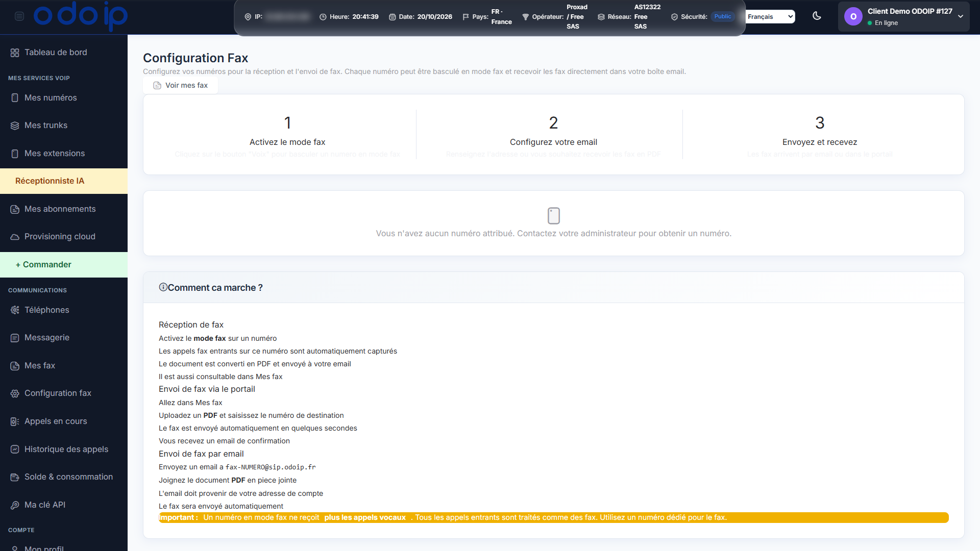Screen dimensions: 980x551
Task: Click the info icon beside Comment ca marche
Action: click(x=163, y=287)
